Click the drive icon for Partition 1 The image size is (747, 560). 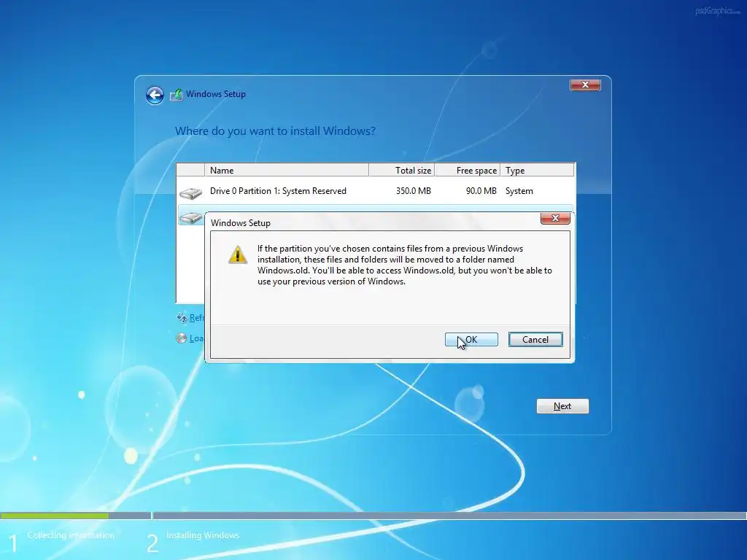(190, 192)
